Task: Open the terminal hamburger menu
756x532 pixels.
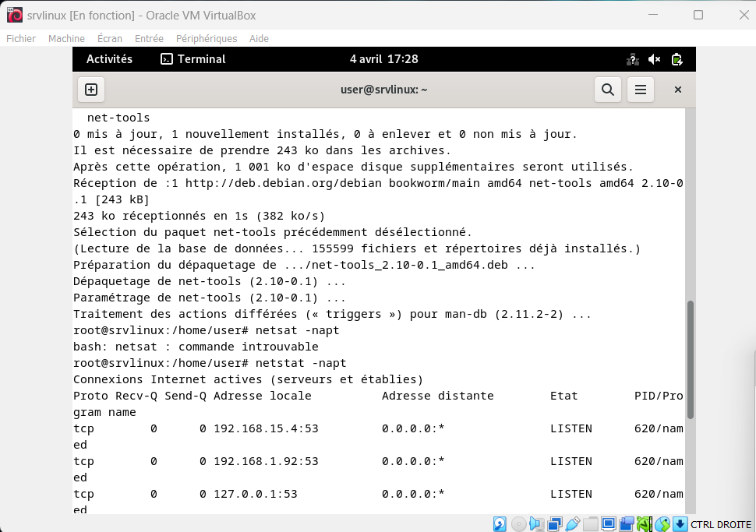Action: (641, 90)
